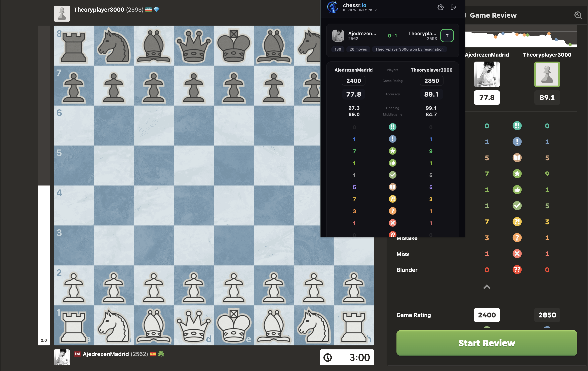Viewport: 588px width, 371px height.
Task: Click the Good checkmark in chessr.io panel
Action: (x=392, y=175)
